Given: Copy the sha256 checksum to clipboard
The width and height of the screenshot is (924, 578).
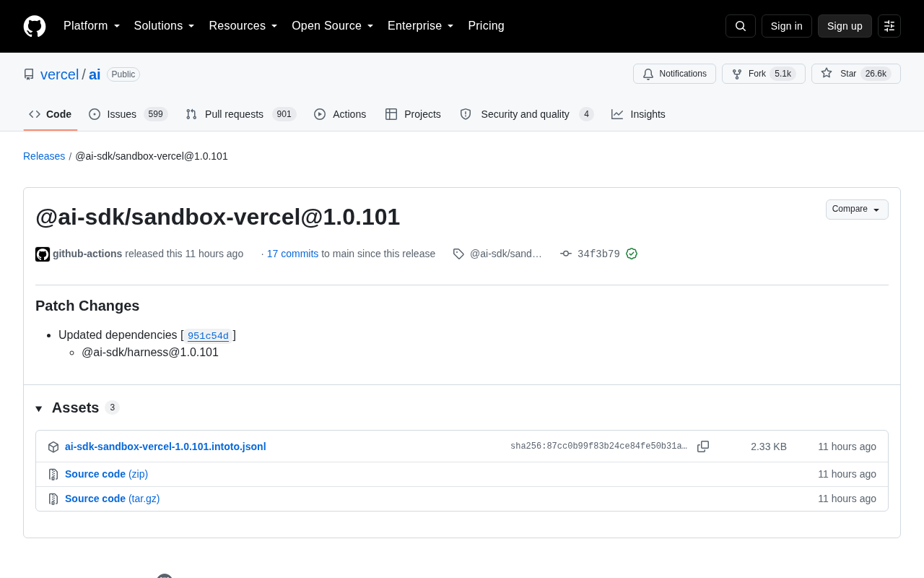Looking at the screenshot, I should point(703,447).
